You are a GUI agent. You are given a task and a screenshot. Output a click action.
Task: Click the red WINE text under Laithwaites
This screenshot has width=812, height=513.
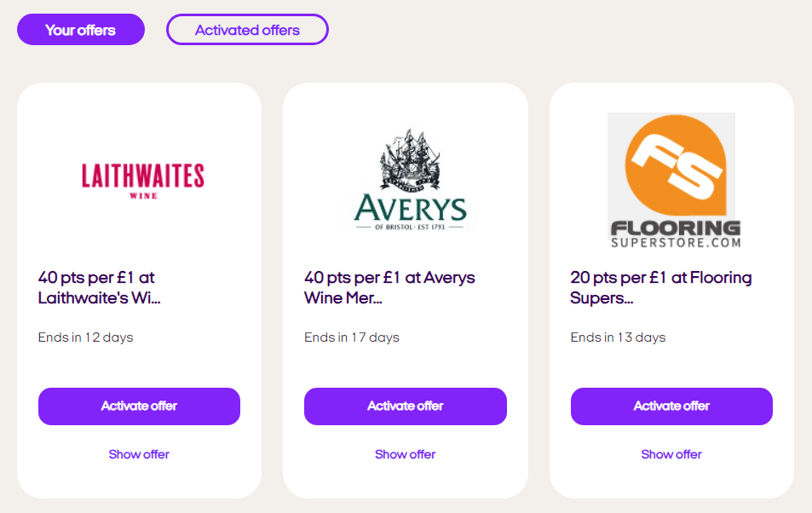[143, 196]
